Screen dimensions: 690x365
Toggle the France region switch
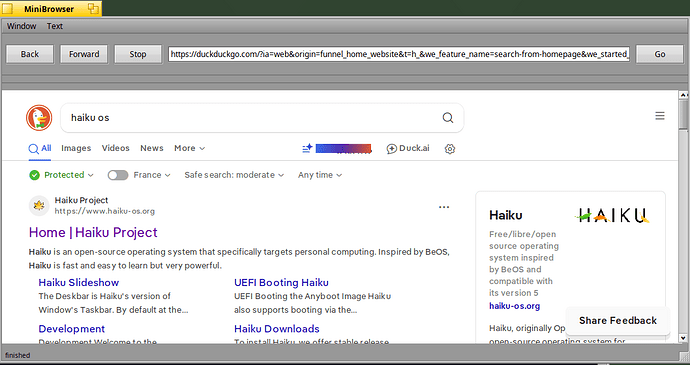click(x=117, y=175)
